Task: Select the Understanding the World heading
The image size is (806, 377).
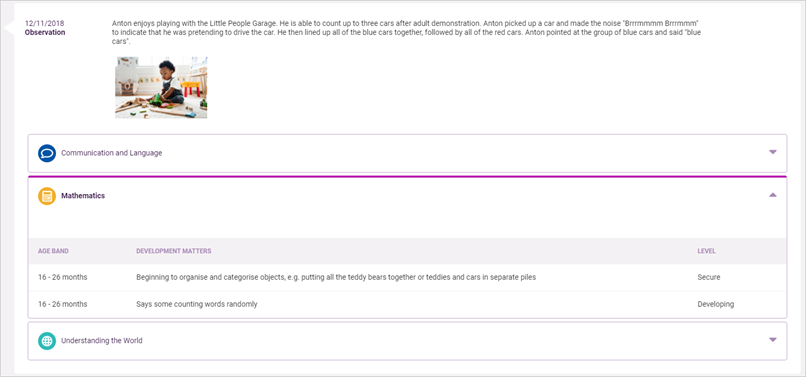Action: (x=102, y=340)
